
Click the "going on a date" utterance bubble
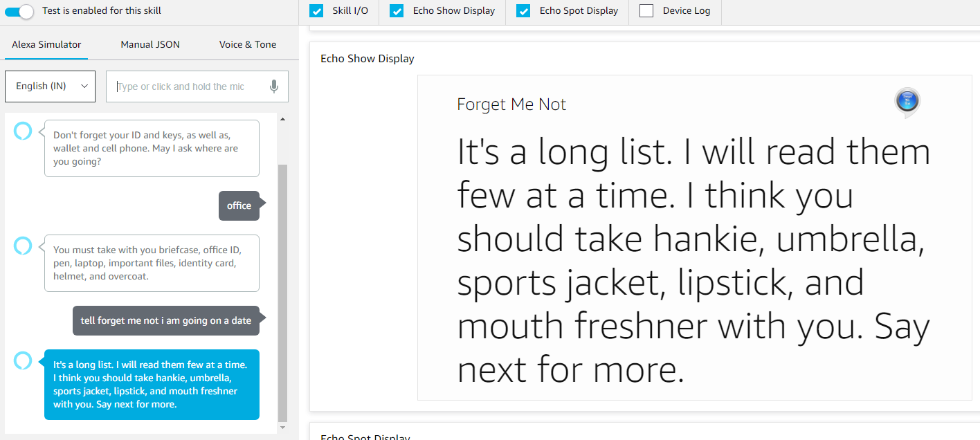[165, 320]
